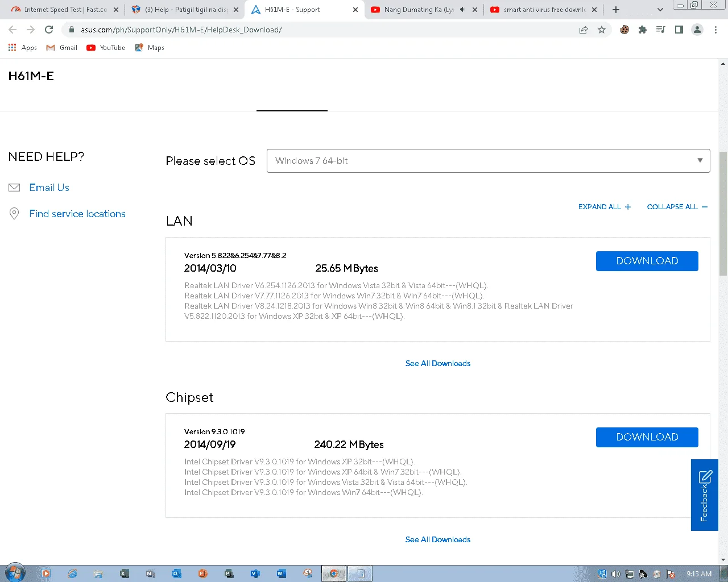Close the smart anti virus tab
The image size is (728, 582).
[594, 10]
